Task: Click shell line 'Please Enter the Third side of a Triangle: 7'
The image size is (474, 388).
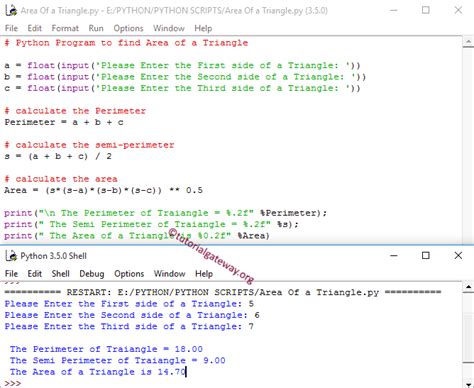Action: tap(129, 327)
